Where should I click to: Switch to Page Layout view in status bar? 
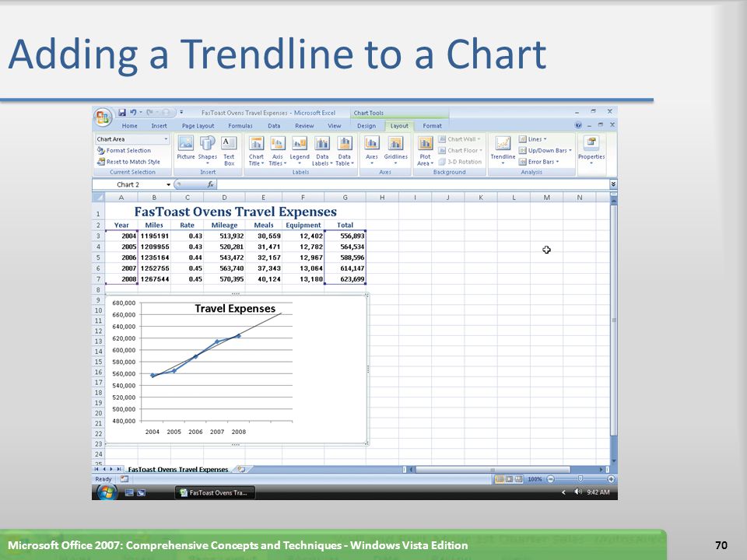509,479
